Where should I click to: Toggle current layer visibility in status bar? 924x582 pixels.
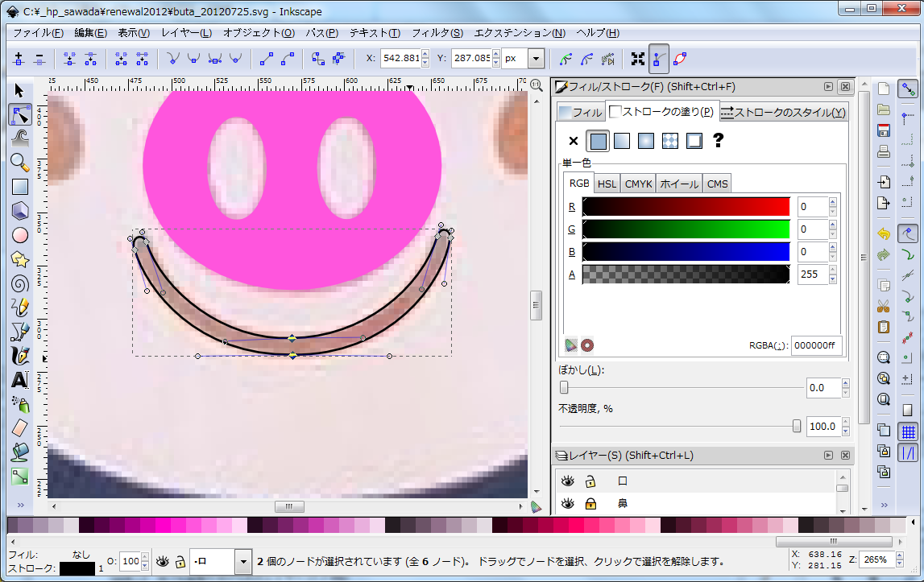pyautogui.click(x=162, y=562)
